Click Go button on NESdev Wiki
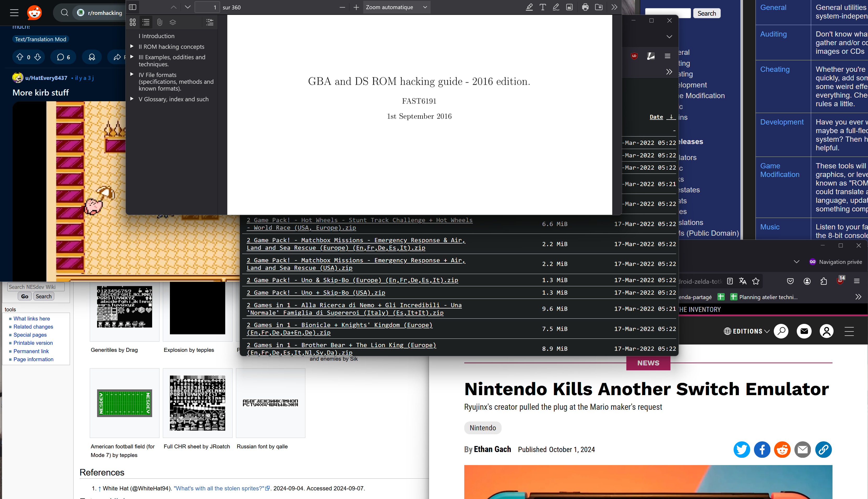This screenshot has width=868, height=499. pos(25,296)
